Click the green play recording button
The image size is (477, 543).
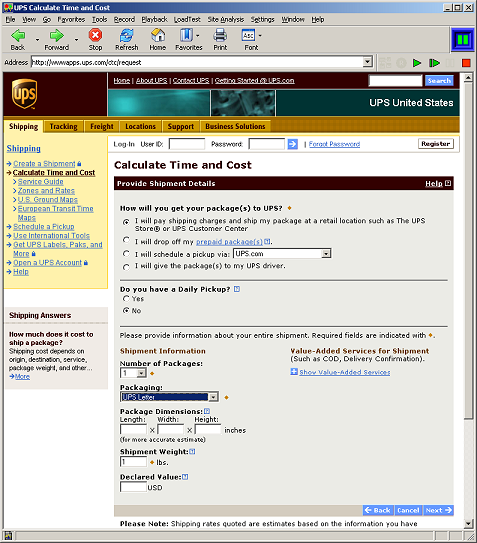coord(417,63)
